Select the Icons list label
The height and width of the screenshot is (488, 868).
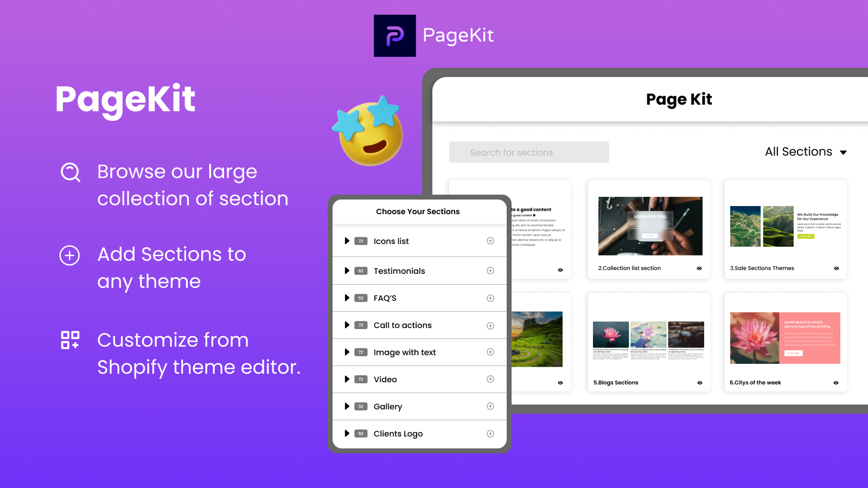pos(391,241)
